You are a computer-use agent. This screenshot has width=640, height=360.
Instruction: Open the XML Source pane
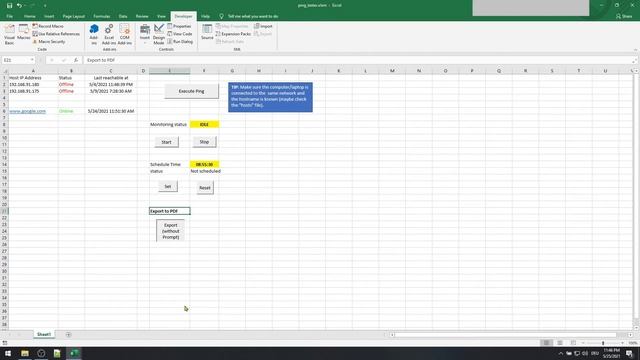click(x=207, y=33)
